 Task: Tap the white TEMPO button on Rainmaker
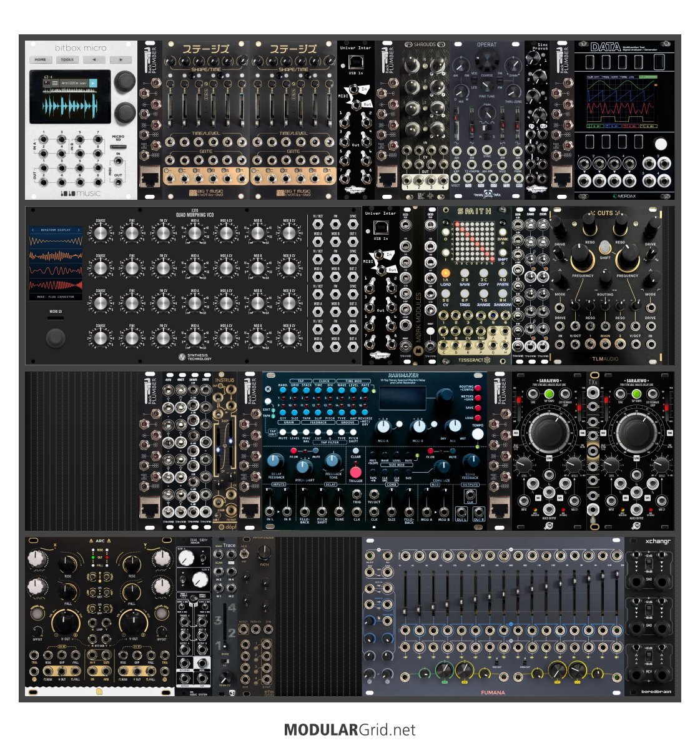pos(478,434)
